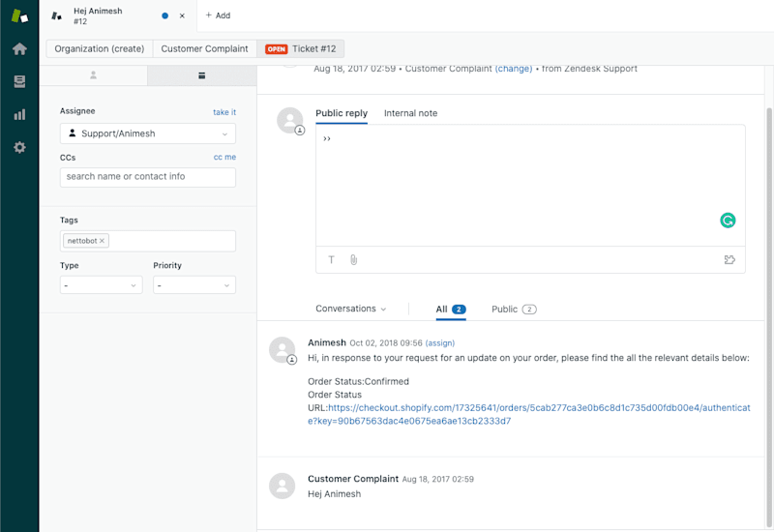Select the Public reply tab
The image size is (774, 532).
click(342, 113)
